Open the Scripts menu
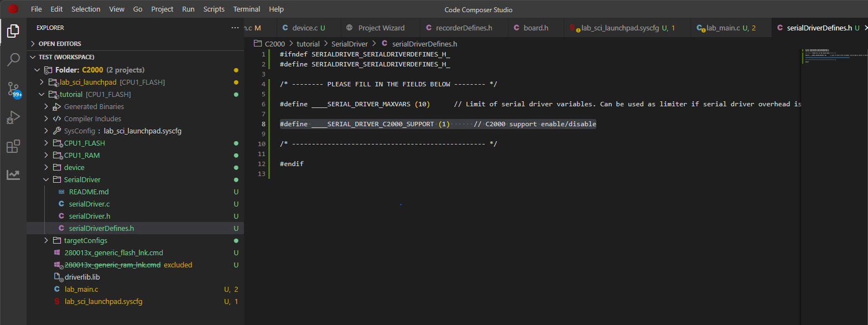The height and width of the screenshot is (325, 868). pos(214,9)
